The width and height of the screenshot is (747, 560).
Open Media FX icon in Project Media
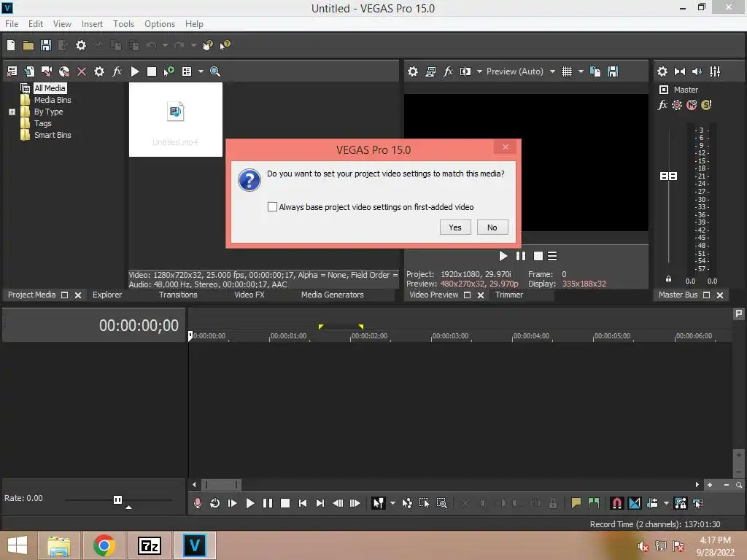(x=117, y=71)
